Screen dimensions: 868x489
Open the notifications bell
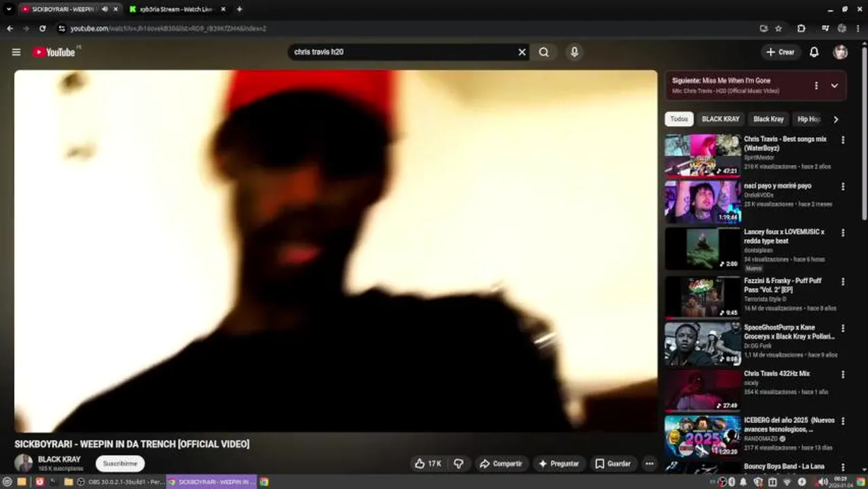[x=814, y=52]
